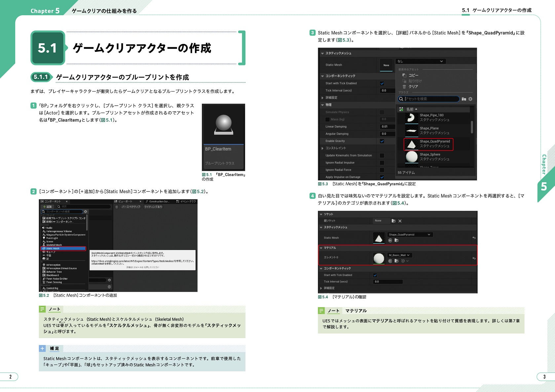The width and height of the screenshot is (555, 392).
Task: Open the なし static mesh dropdown
Action: coord(420,61)
